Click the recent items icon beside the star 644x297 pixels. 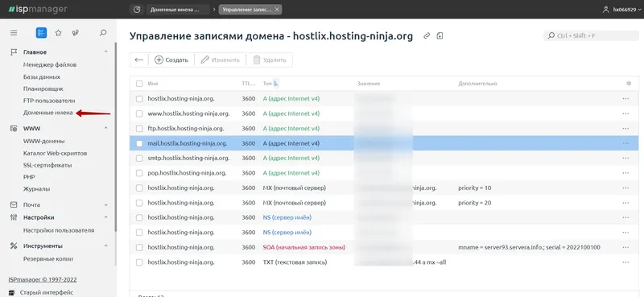click(75, 33)
